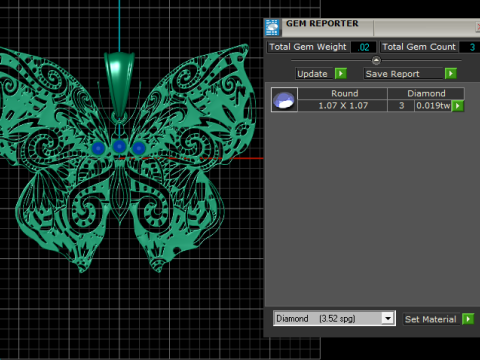Select the left blue gem on butterfly

pos(98,148)
